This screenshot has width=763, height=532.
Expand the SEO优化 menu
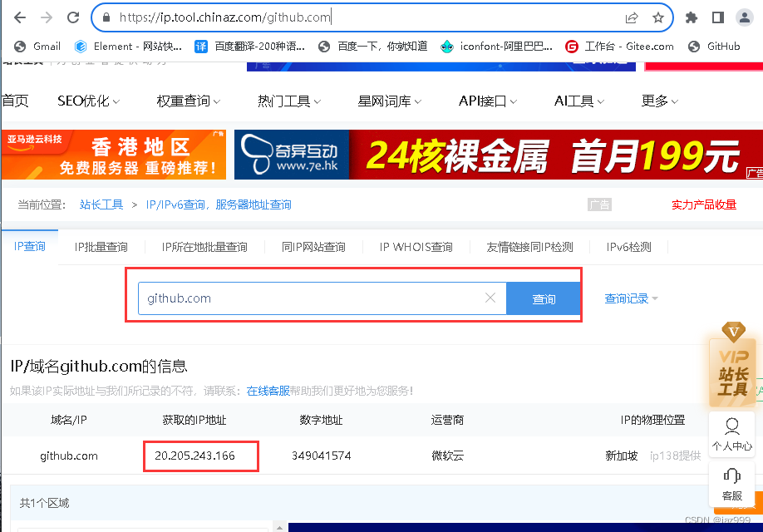[89, 101]
